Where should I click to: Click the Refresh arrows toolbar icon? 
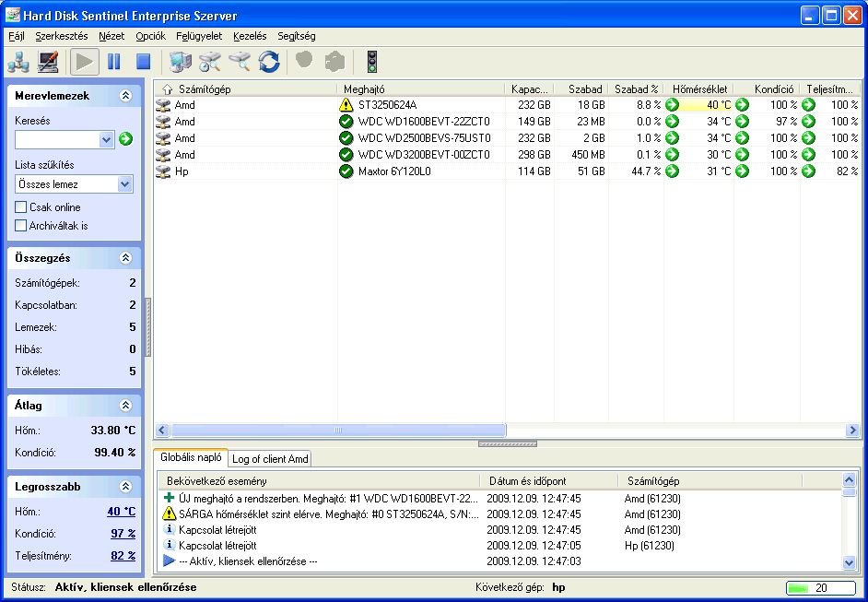coord(269,62)
